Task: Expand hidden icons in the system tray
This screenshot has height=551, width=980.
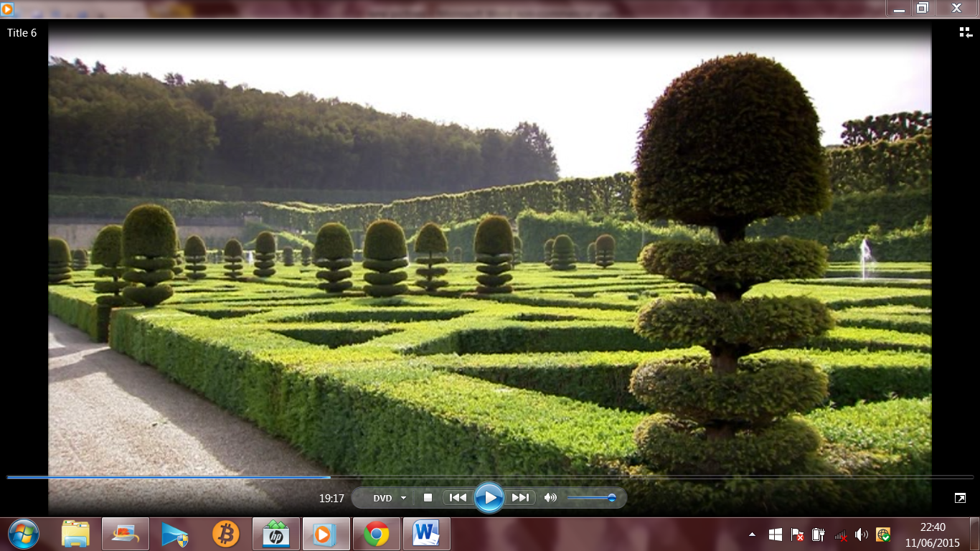Action: 752,534
